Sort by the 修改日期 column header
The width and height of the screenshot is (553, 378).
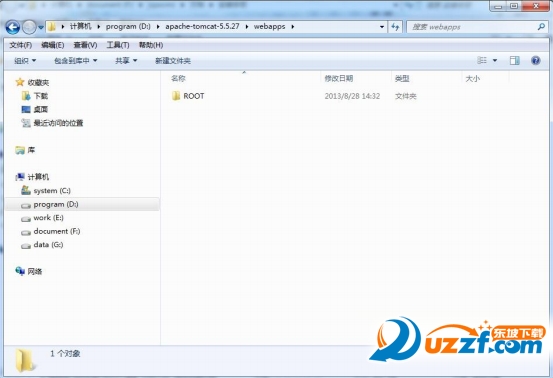(x=339, y=79)
